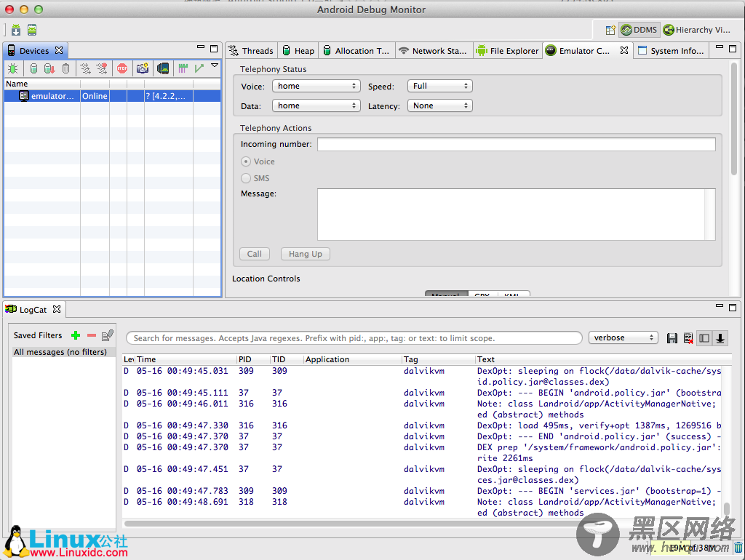The image size is (745, 560).
Task: Click the logcat vertical scrollbar thumb
Action: pos(727,508)
